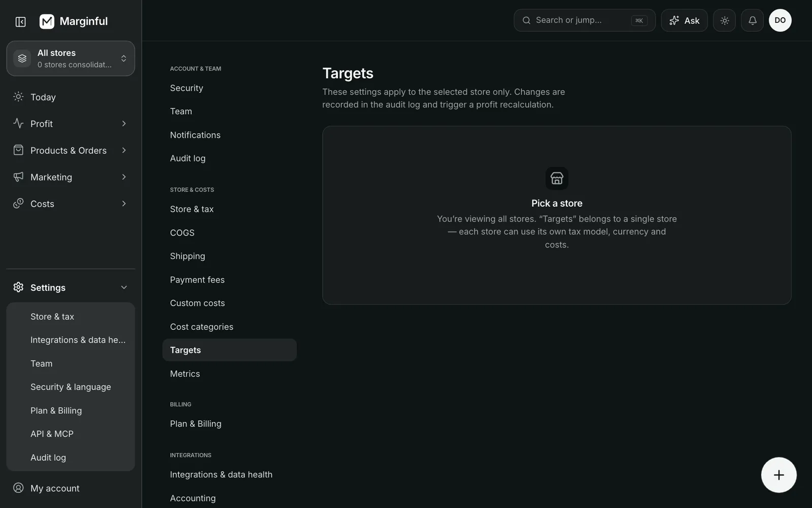Click the Costs coins icon
The height and width of the screenshot is (508, 812).
coord(18,203)
